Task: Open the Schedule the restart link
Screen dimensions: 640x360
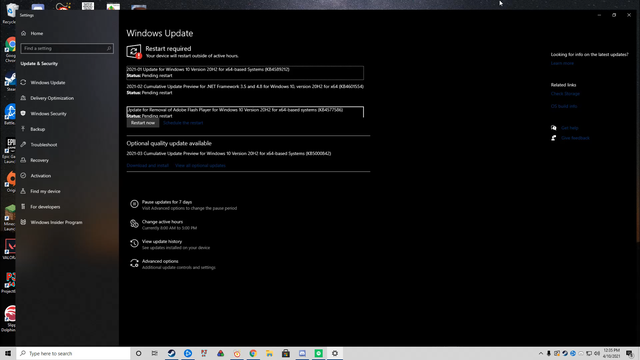Action: [183, 123]
